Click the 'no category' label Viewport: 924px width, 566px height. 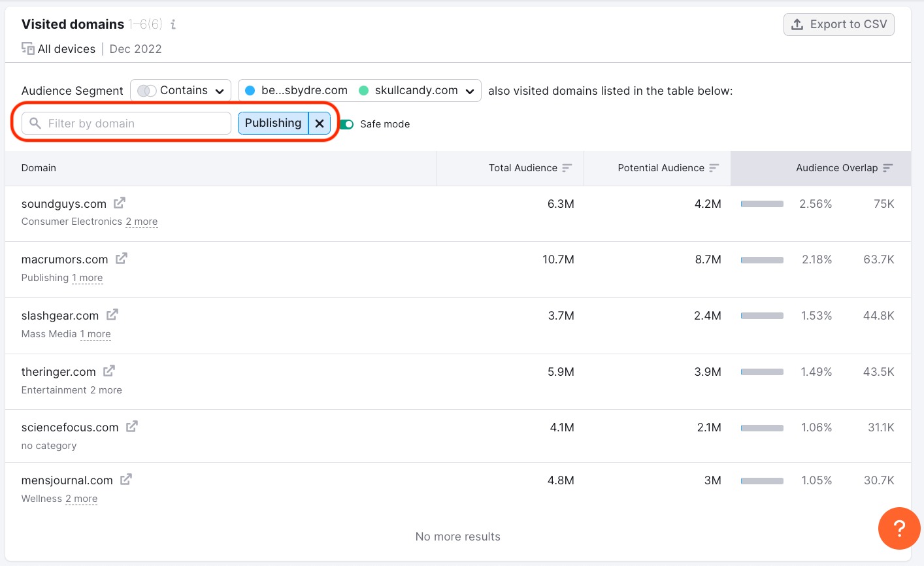pyautogui.click(x=49, y=446)
